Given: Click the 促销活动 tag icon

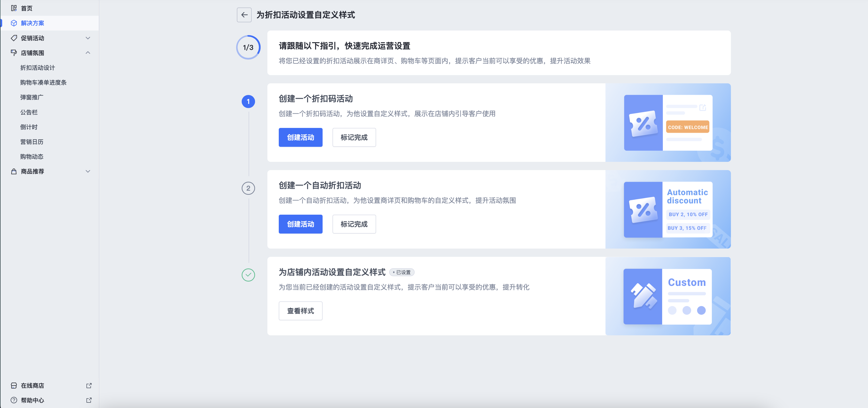Looking at the screenshot, I should tap(14, 38).
